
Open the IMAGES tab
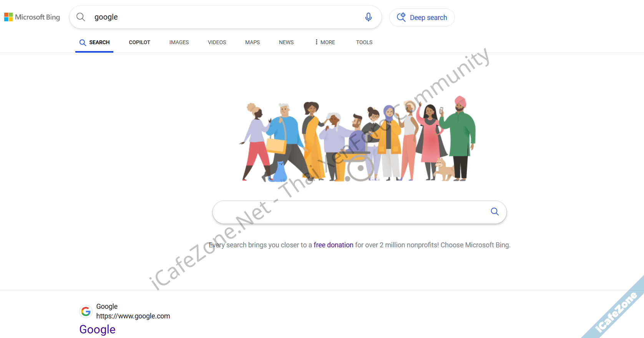179,42
